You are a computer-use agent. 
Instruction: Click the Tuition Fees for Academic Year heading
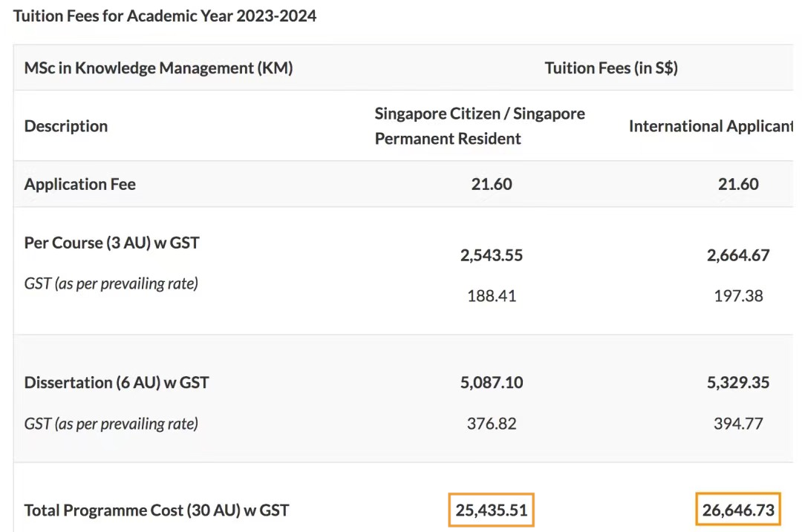pyautogui.click(x=165, y=16)
